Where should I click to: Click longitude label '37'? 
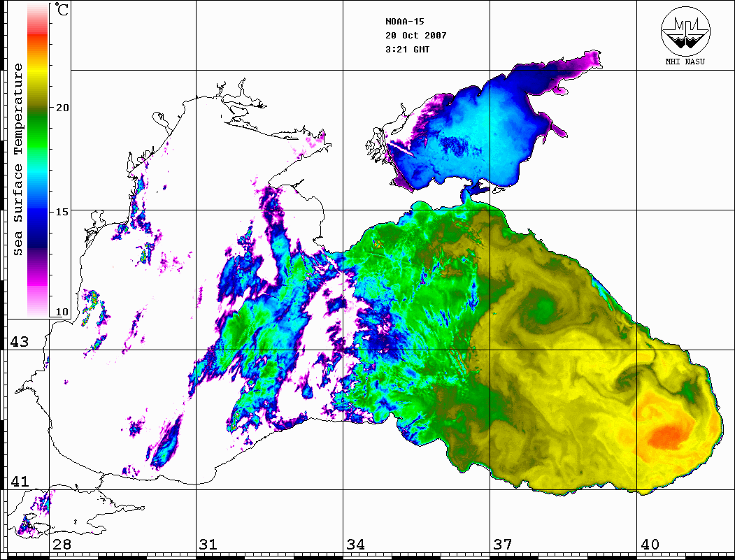(x=503, y=545)
